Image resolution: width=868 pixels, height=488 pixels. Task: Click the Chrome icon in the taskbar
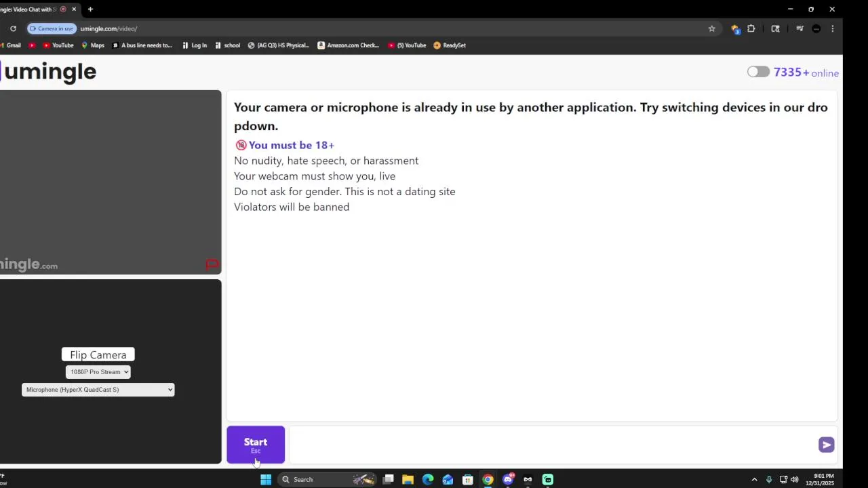tap(488, 479)
